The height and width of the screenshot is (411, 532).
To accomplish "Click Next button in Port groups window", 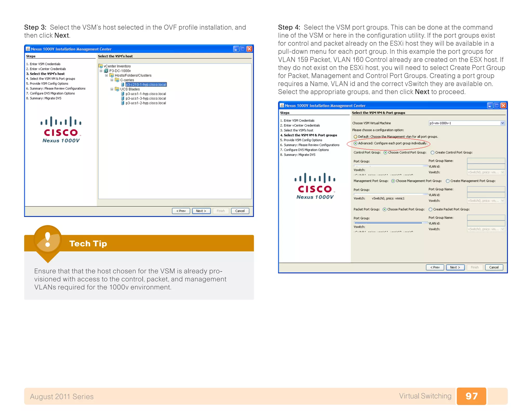I will click(x=455, y=267).
